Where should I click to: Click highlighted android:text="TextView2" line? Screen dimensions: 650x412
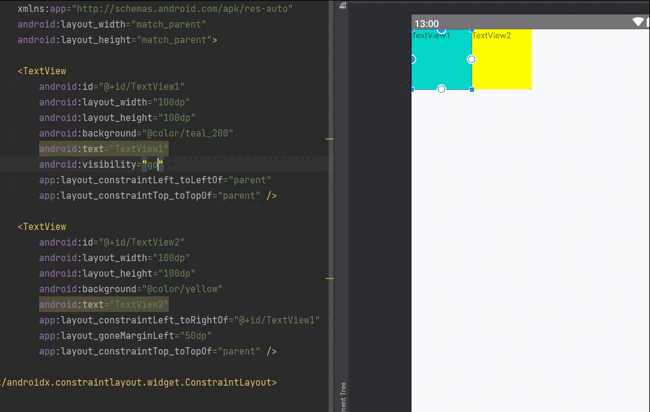pos(104,305)
